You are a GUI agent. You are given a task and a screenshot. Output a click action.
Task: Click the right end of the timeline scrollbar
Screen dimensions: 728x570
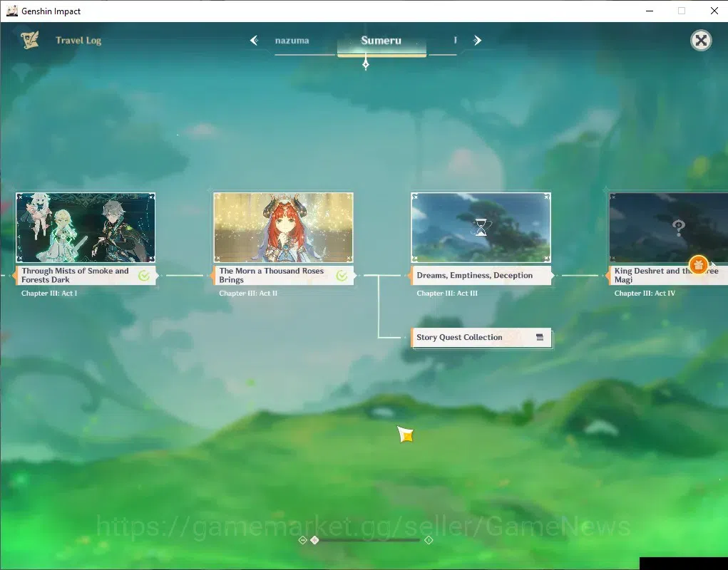click(429, 540)
